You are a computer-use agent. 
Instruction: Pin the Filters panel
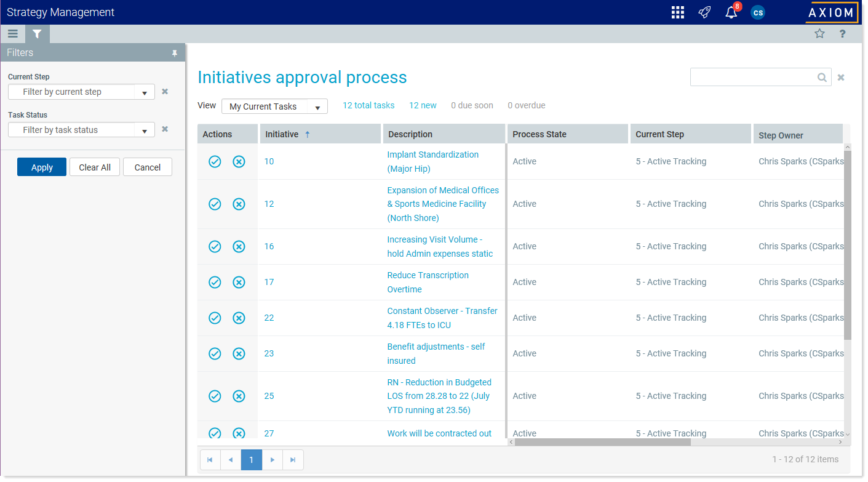(x=174, y=54)
